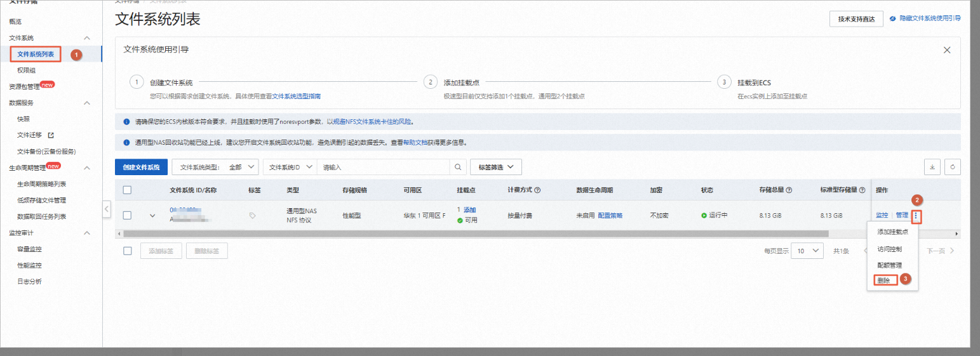Viewport: 980px width, 356px height.
Task: Click the help icon next to 标准型存储量
Action: pyautogui.click(x=863, y=190)
